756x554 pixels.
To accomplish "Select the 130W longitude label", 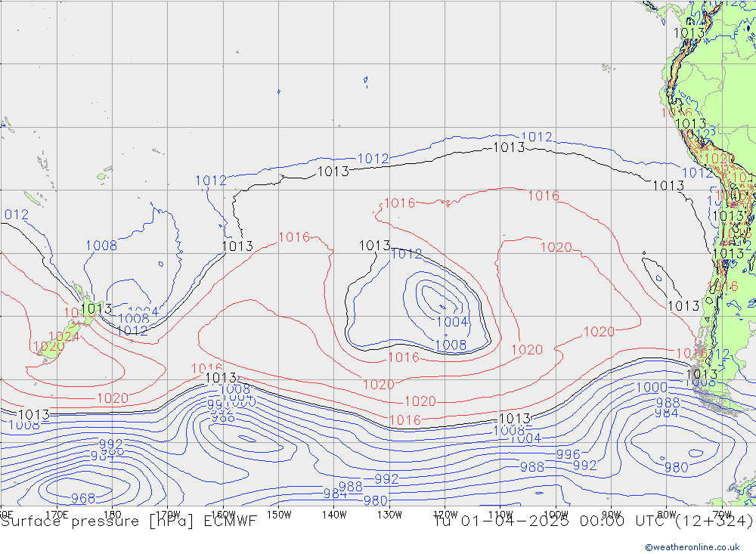I will 389,515.
